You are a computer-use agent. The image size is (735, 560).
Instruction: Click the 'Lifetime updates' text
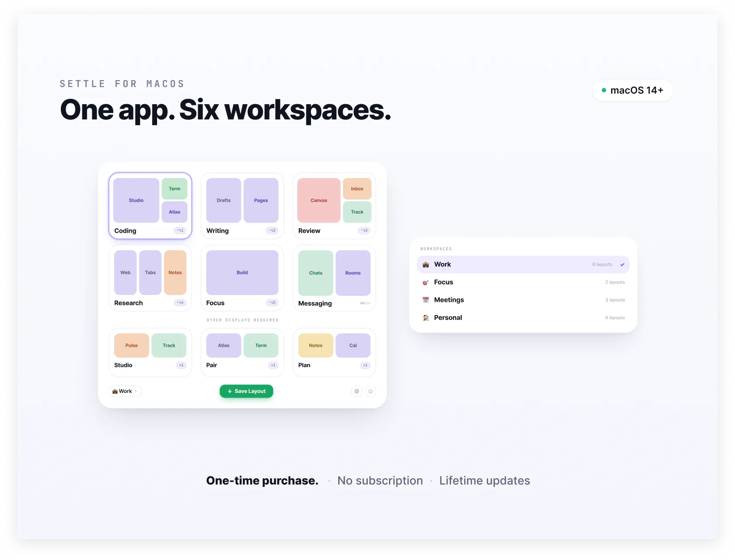click(485, 481)
